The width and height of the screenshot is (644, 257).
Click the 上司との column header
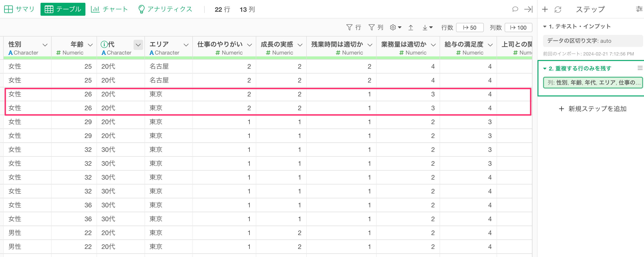point(515,48)
